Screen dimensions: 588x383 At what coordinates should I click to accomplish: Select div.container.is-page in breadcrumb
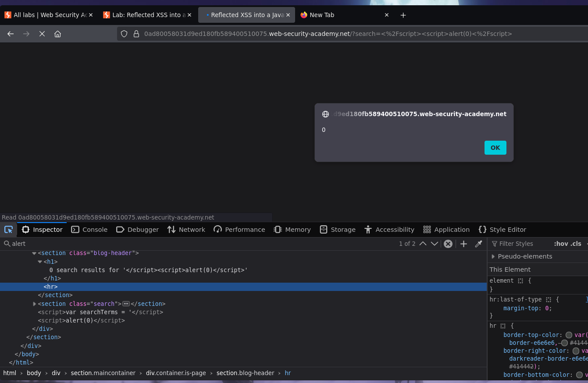pos(176,373)
